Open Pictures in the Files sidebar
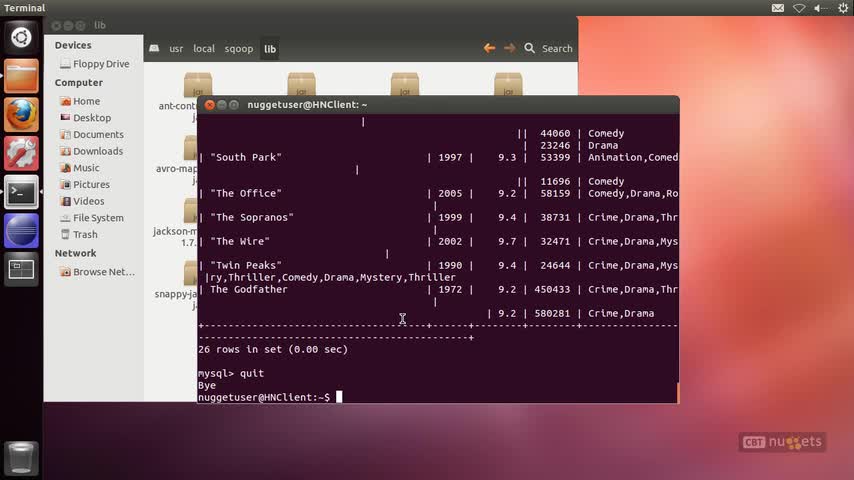854x480 pixels. click(x=85, y=184)
